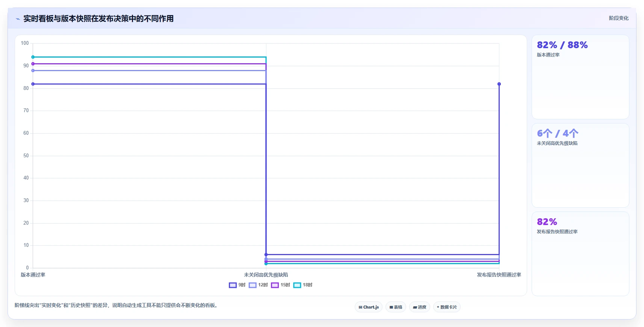Toggle the 12时 legend swatch

[x=252, y=285]
